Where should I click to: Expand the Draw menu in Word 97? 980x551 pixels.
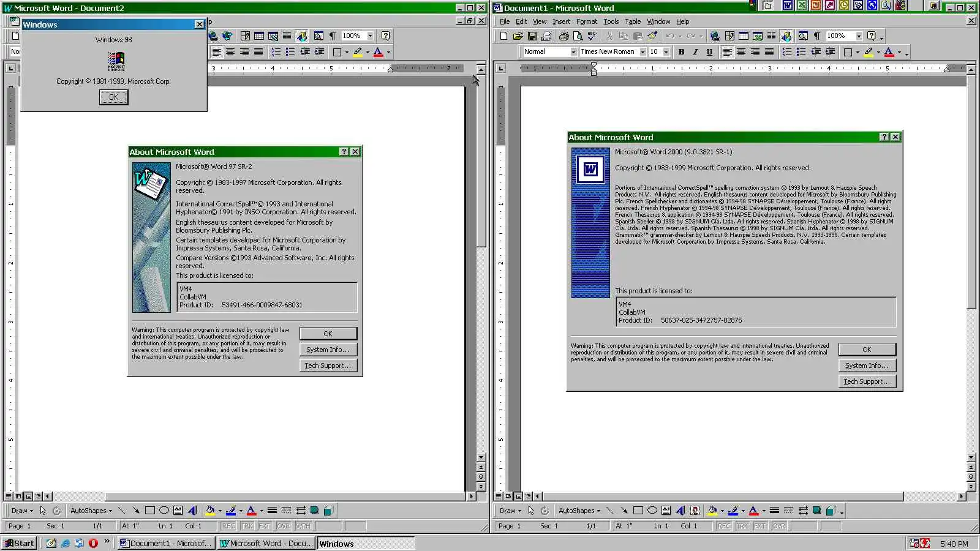tap(22, 511)
